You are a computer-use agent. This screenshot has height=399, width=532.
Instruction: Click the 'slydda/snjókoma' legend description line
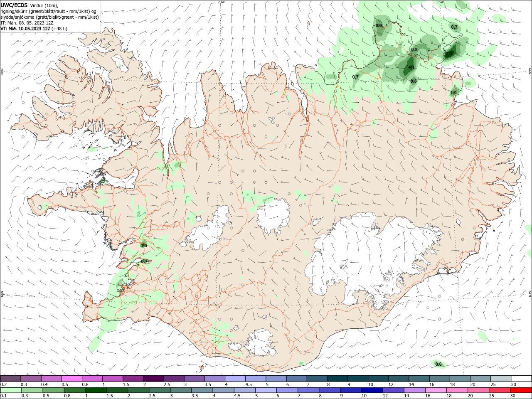[x=49, y=17]
